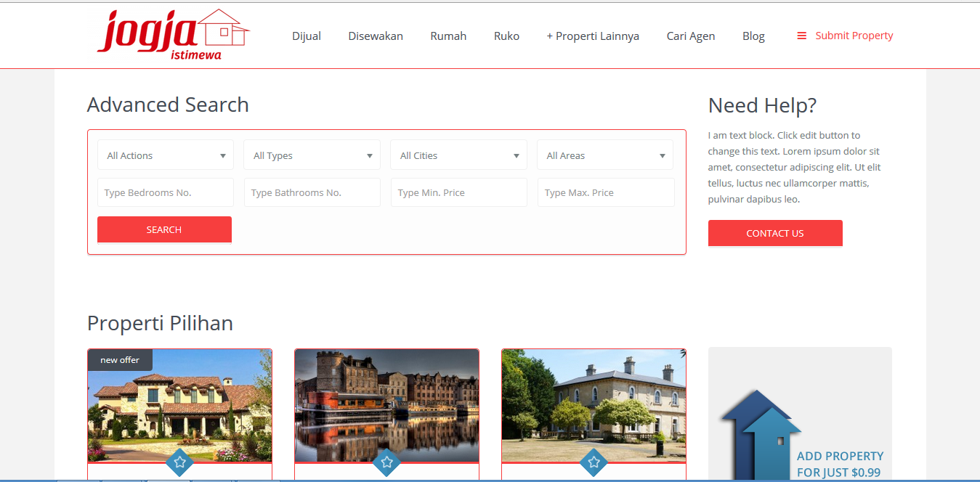Click star badge on third property card
980x482 pixels.
coord(594,462)
